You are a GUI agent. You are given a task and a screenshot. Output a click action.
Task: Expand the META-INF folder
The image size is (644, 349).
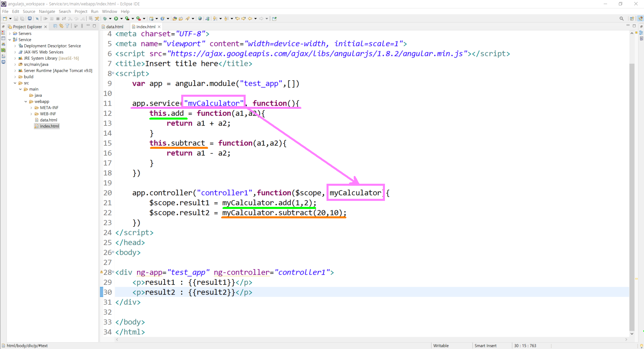[x=31, y=108]
